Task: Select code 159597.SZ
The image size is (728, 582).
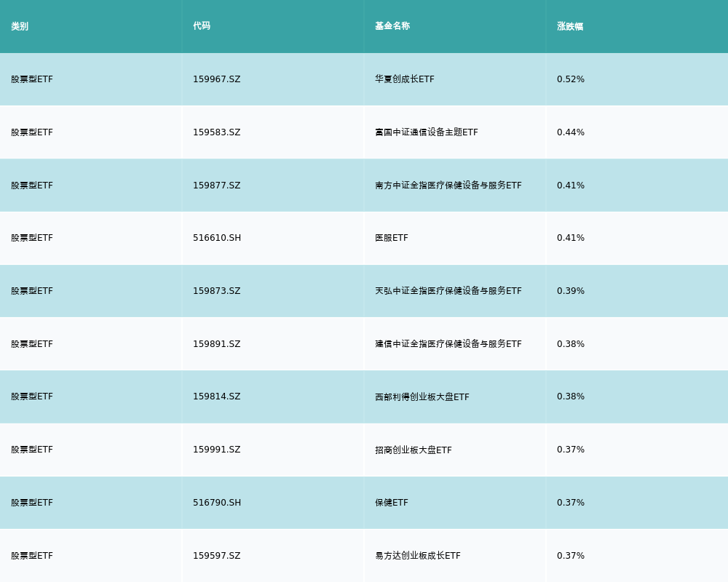Action: click(217, 556)
